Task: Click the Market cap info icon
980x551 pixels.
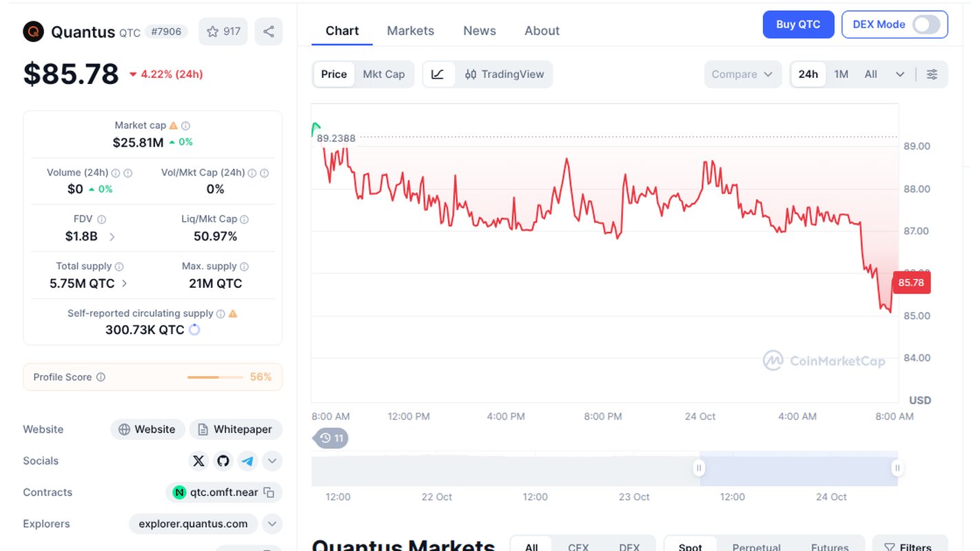Action: (185, 125)
